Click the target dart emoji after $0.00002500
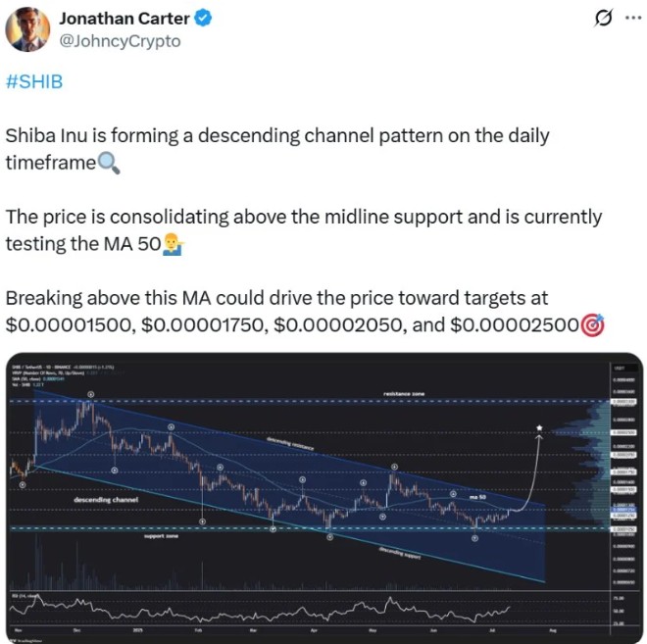Viewport: 647px width, 644px height. coord(592,324)
